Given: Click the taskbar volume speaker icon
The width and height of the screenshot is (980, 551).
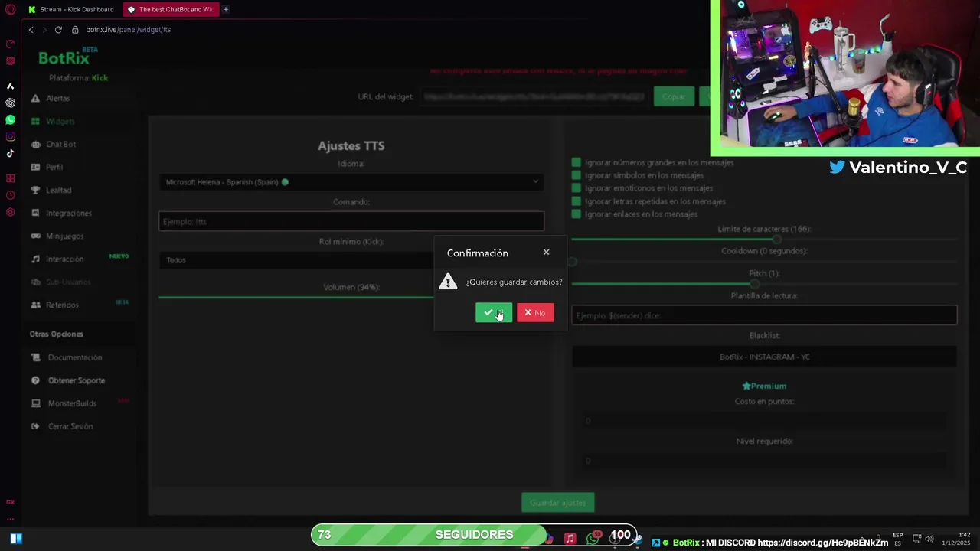Looking at the screenshot, I should tap(929, 539).
